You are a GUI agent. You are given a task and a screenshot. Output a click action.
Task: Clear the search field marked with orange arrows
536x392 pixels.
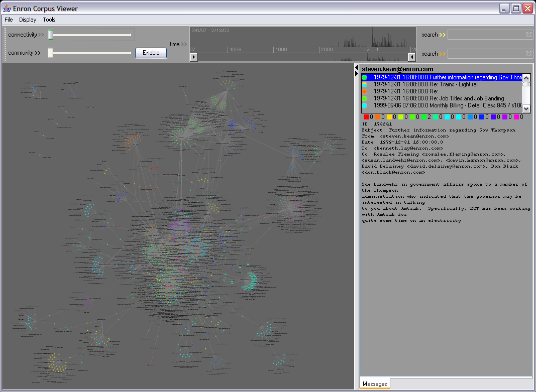click(529, 54)
